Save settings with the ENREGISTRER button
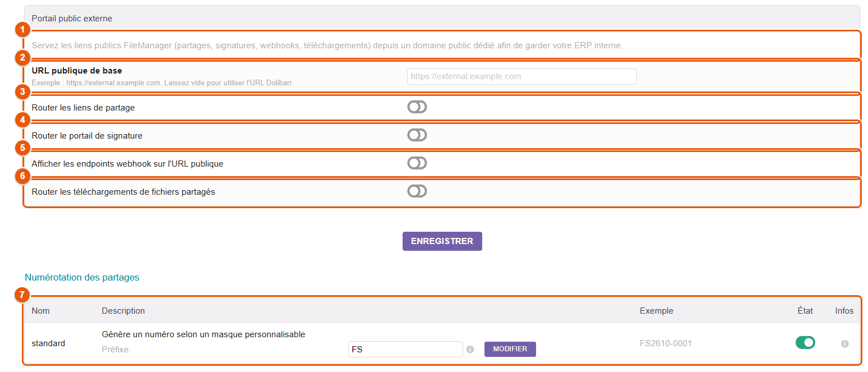The height and width of the screenshot is (372, 868). click(x=442, y=241)
